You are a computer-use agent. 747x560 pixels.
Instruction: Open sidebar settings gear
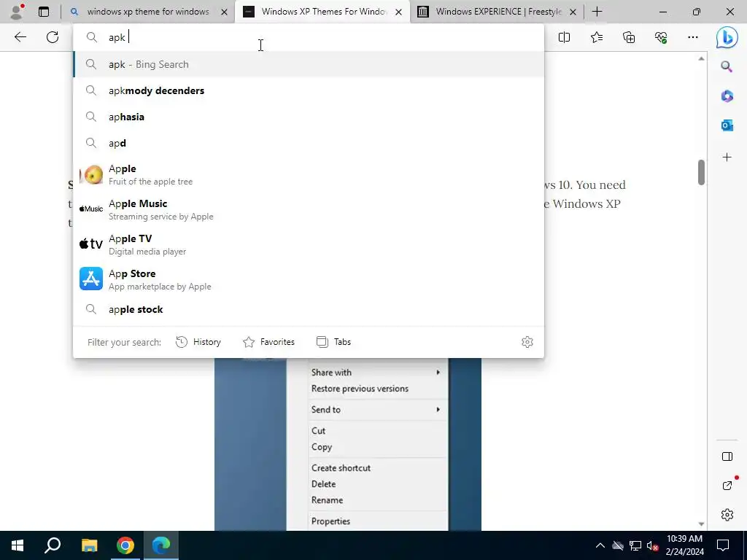click(727, 515)
